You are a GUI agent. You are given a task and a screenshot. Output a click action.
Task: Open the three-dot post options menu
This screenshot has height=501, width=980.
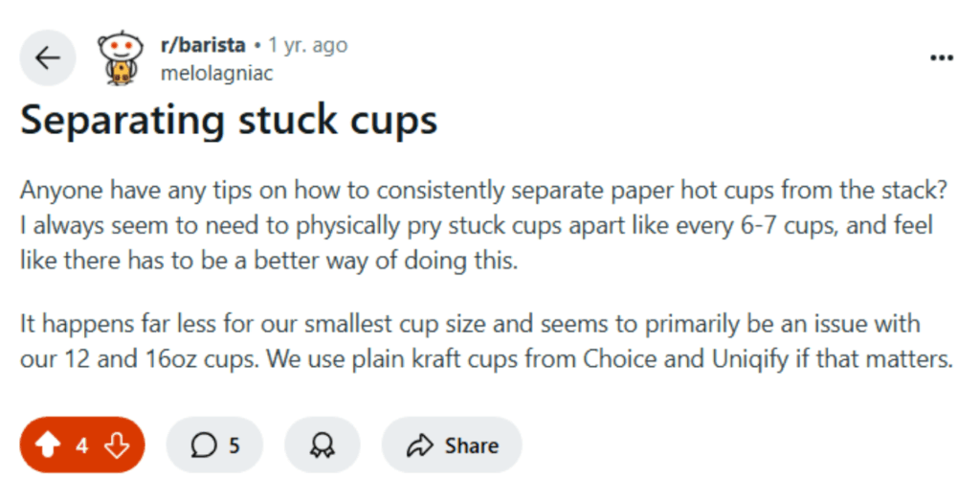coord(942,57)
